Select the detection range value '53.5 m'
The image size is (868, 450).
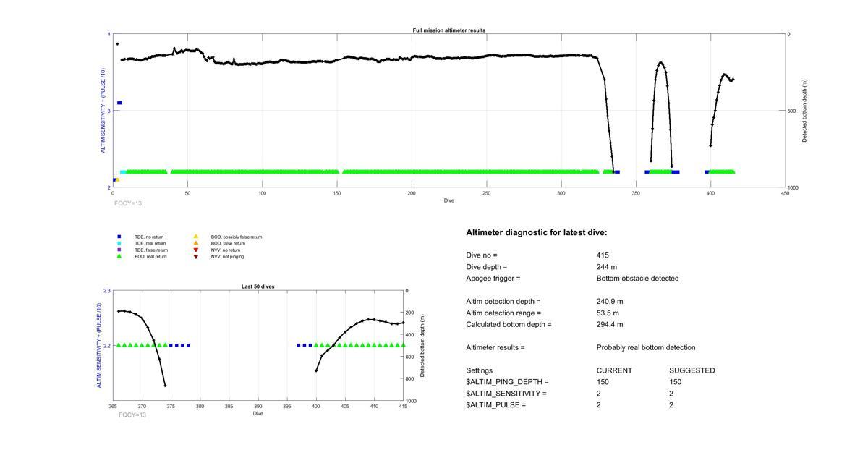coord(608,313)
